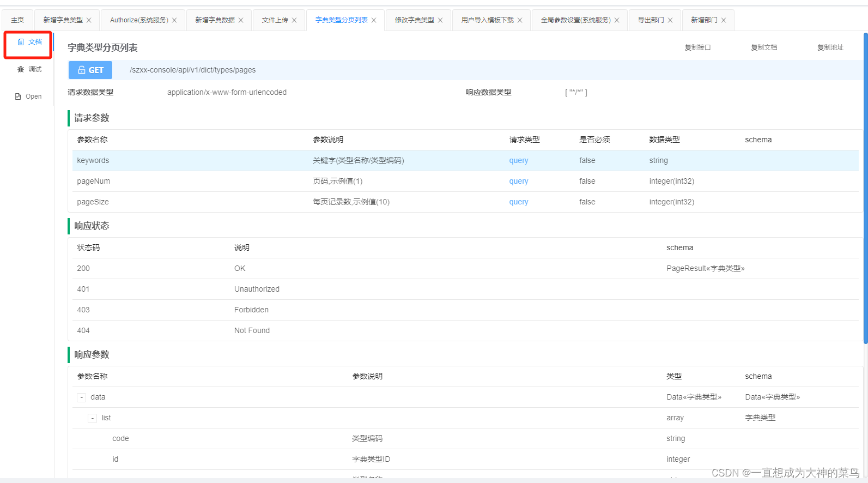Click application/x-www-form-urlencoded value
This screenshot has width=868, height=483.
coord(227,92)
